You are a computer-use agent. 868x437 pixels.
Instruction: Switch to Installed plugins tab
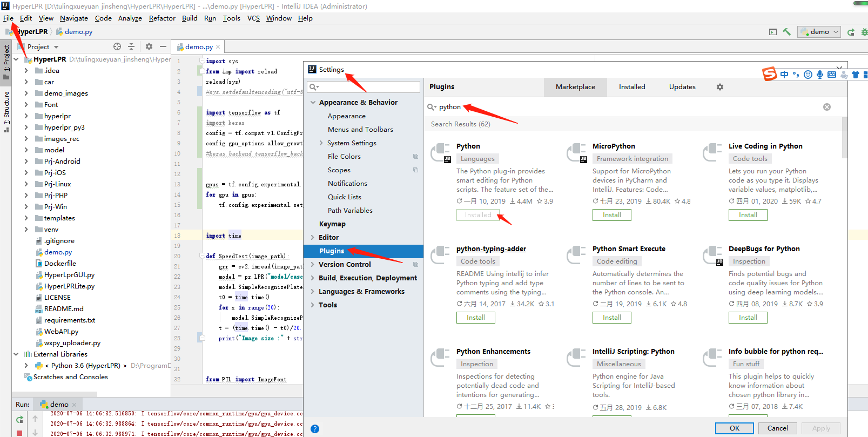coord(632,87)
